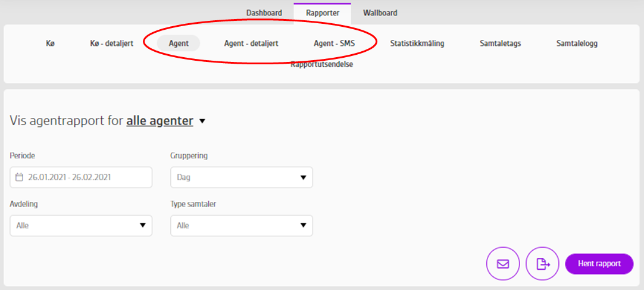This screenshot has height=290, width=644.
Task: Select the Agent - SMS report
Action: 334,43
